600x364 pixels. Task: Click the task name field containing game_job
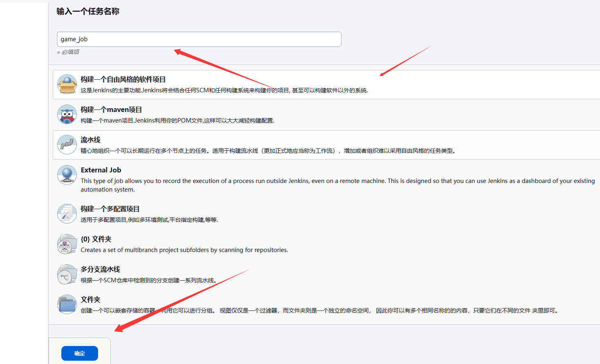[199, 39]
